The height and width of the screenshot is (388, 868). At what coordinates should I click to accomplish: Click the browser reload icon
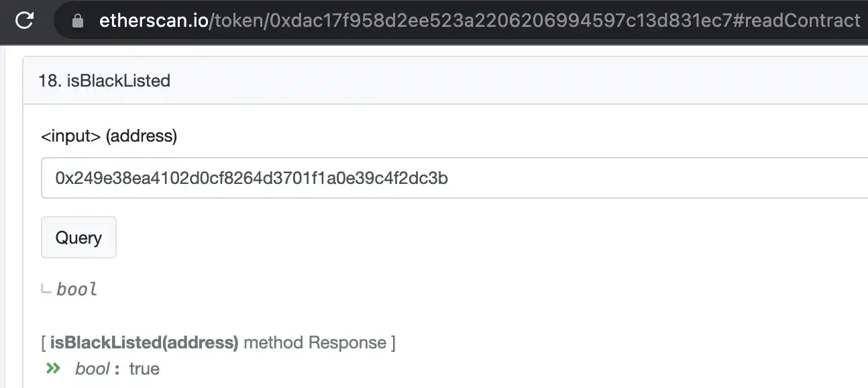24,21
